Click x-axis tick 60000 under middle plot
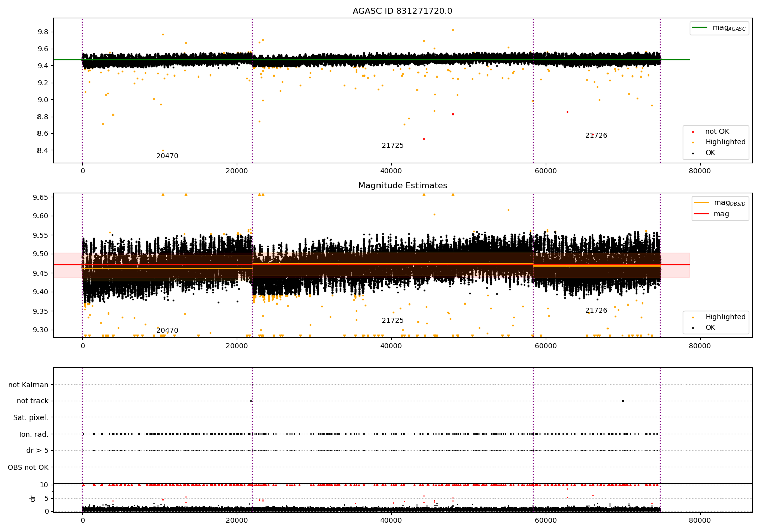 tap(545, 346)
